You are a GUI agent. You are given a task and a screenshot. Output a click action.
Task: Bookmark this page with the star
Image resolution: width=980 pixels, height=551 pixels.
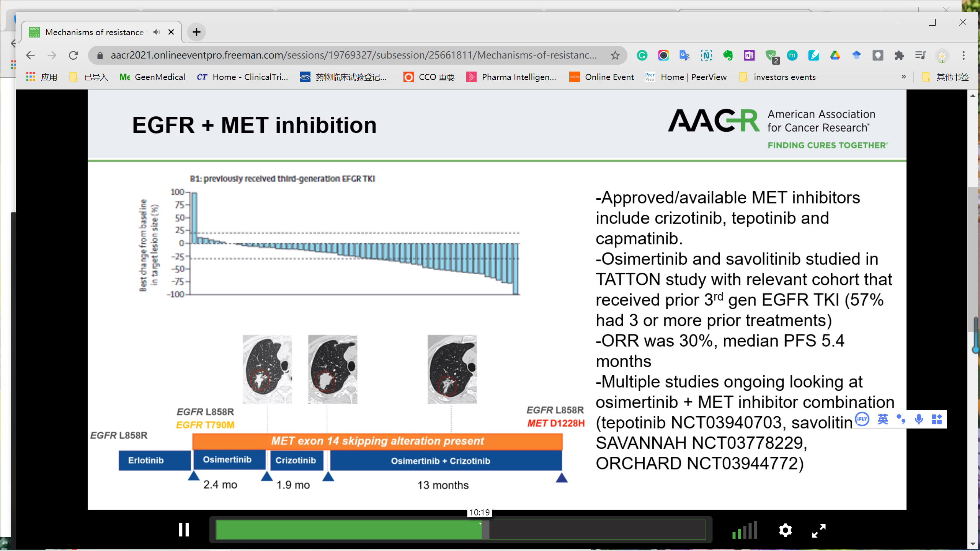tap(615, 55)
